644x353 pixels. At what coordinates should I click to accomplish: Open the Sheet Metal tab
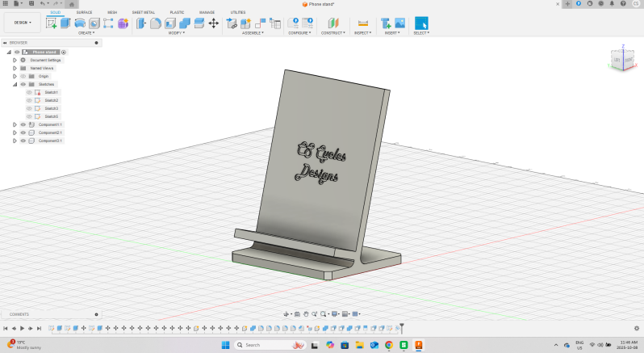pos(144,13)
